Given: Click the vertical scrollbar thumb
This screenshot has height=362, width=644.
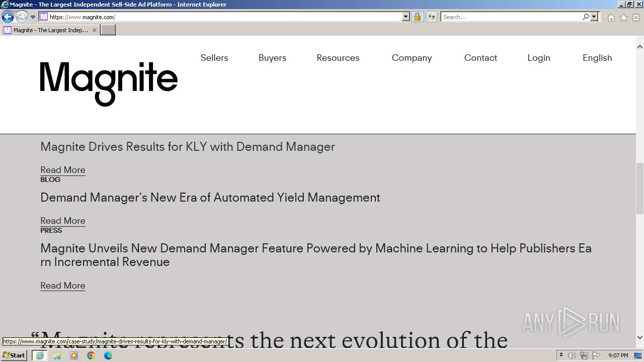Looking at the screenshot, I should coord(640,189).
